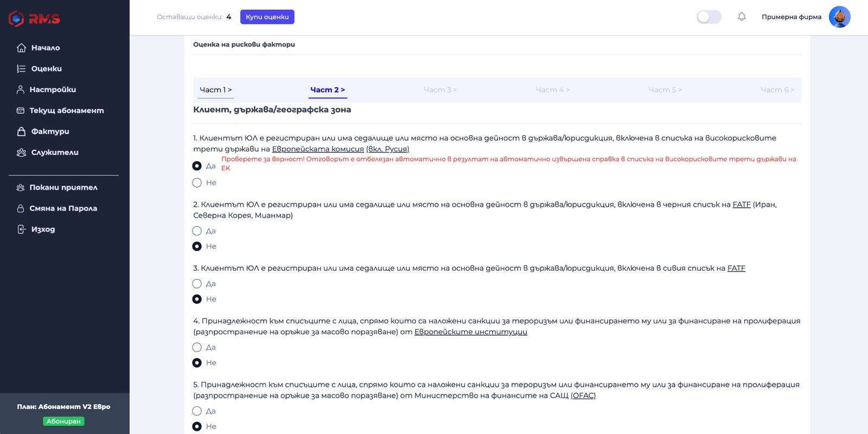
Task: Select Да for question 2
Action: 197,231
